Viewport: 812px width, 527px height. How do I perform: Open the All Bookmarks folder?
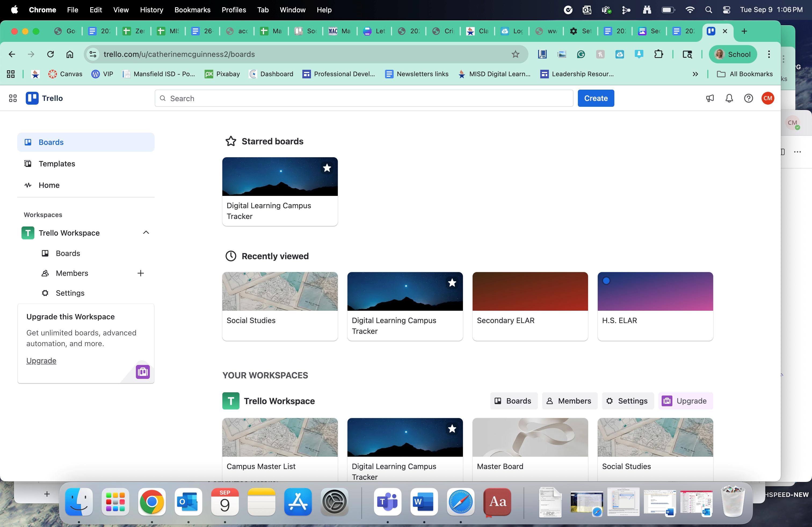(745, 74)
